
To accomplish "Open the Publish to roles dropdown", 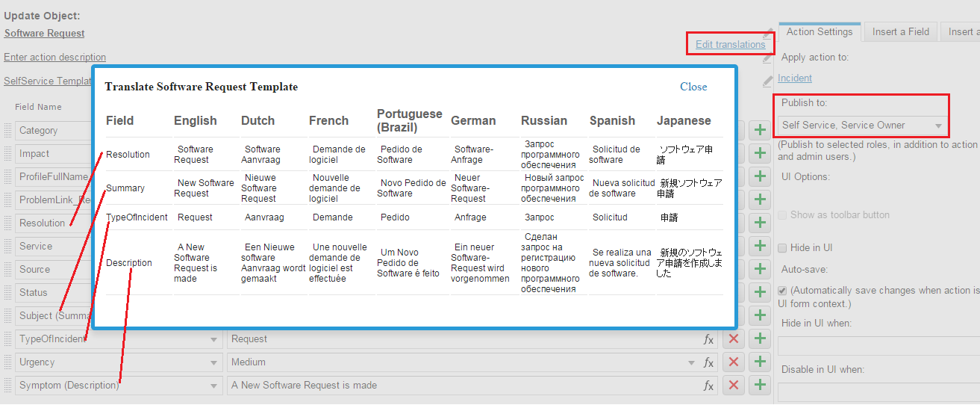I will point(863,126).
